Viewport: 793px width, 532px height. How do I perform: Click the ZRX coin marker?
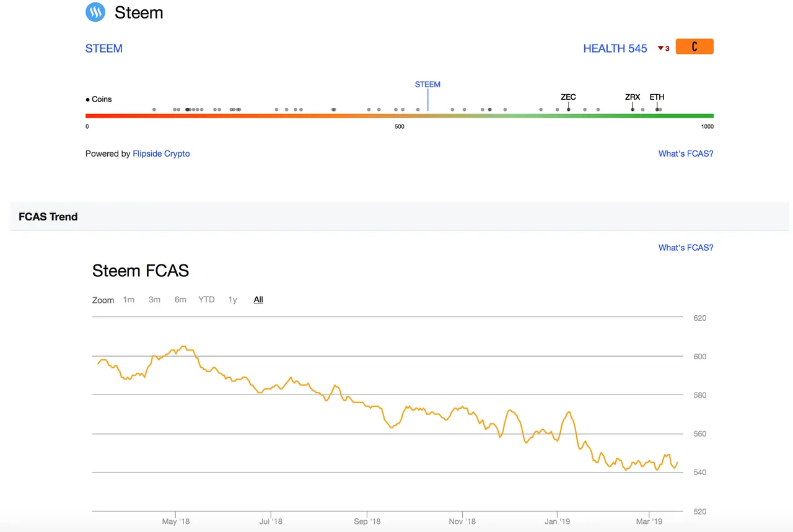tap(633, 97)
